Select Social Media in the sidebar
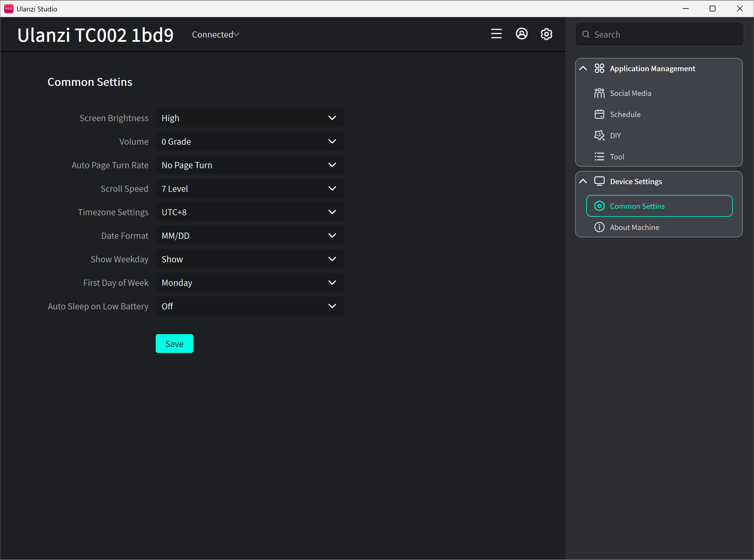This screenshot has width=754, height=560. [659, 93]
